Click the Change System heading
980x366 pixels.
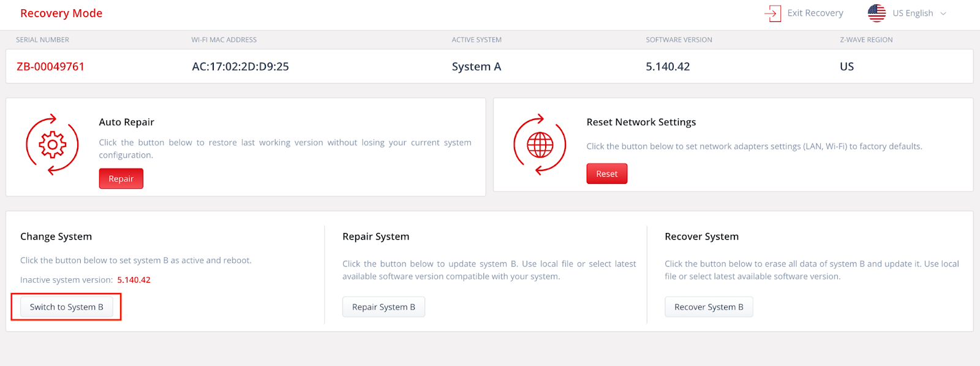56,237
